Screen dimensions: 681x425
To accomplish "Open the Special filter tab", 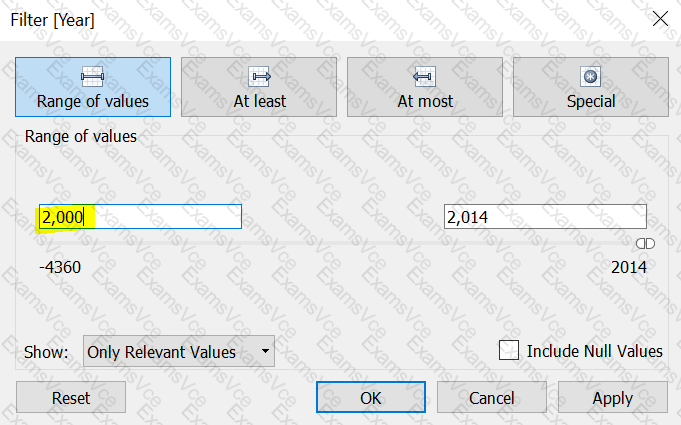I will 591,87.
